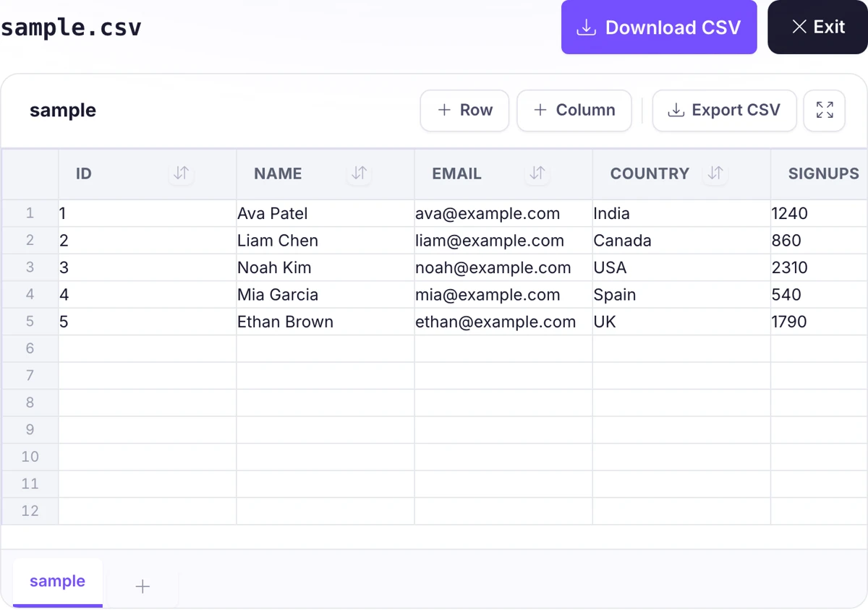868x610 pixels.
Task: Select ID cell in Liam Chen row
Action: click(148, 241)
